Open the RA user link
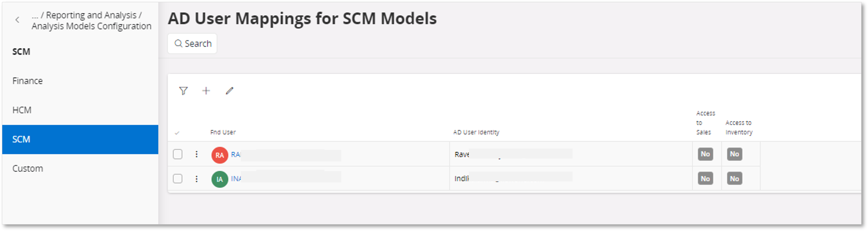868x231 pixels. pyautogui.click(x=235, y=154)
